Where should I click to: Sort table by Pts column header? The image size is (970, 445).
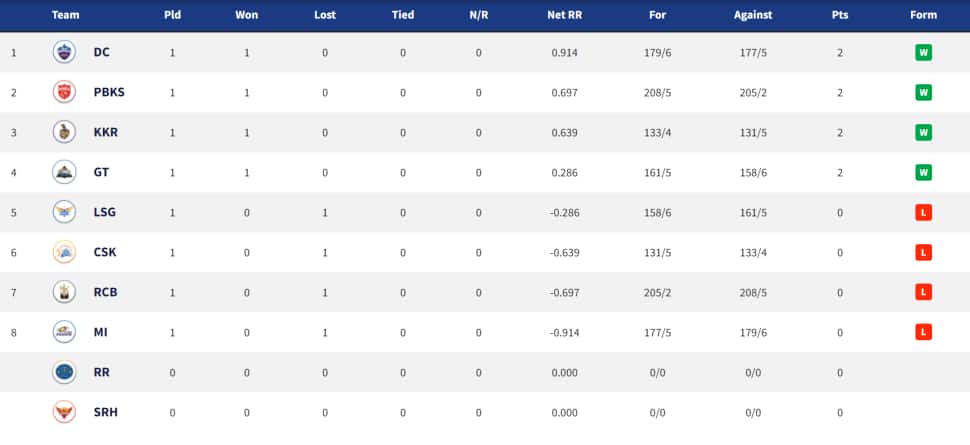839,15
